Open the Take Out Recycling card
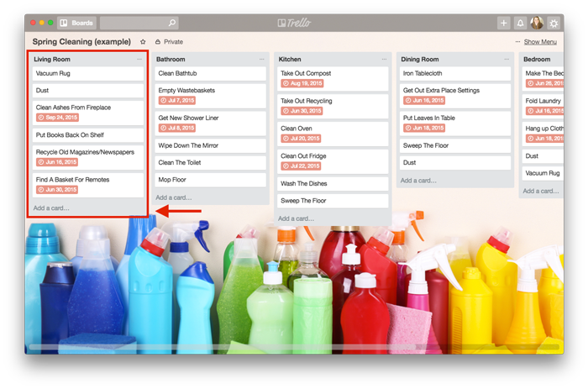The height and width of the screenshot is (389, 588). (333, 107)
